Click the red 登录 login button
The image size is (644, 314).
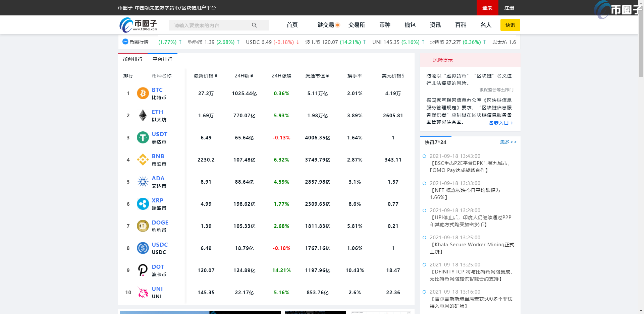coord(487,8)
